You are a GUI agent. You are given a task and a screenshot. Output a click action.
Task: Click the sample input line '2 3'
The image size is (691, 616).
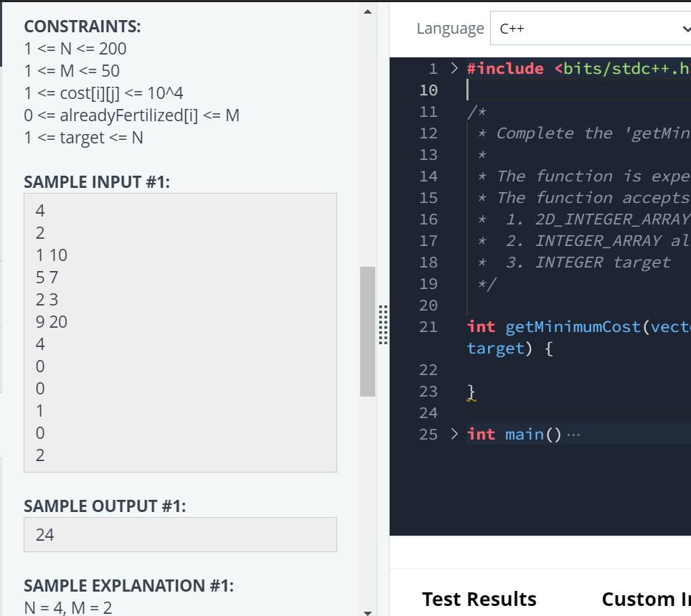47,300
